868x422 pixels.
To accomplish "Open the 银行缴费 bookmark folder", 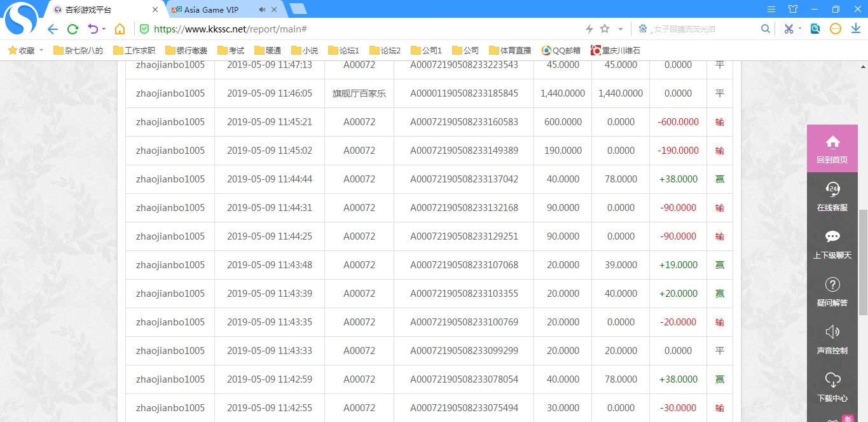I will (186, 50).
